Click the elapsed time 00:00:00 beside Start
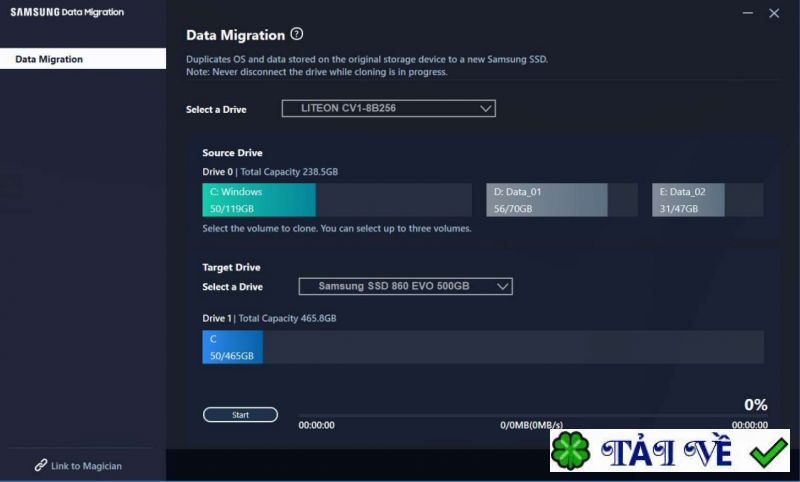 [x=316, y=425]
